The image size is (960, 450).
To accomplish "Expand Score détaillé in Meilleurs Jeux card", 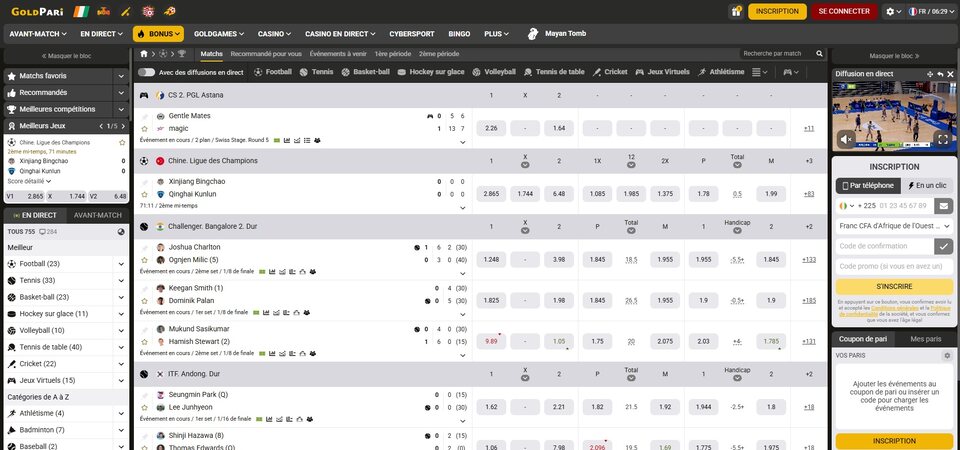I will pos(29,181).
